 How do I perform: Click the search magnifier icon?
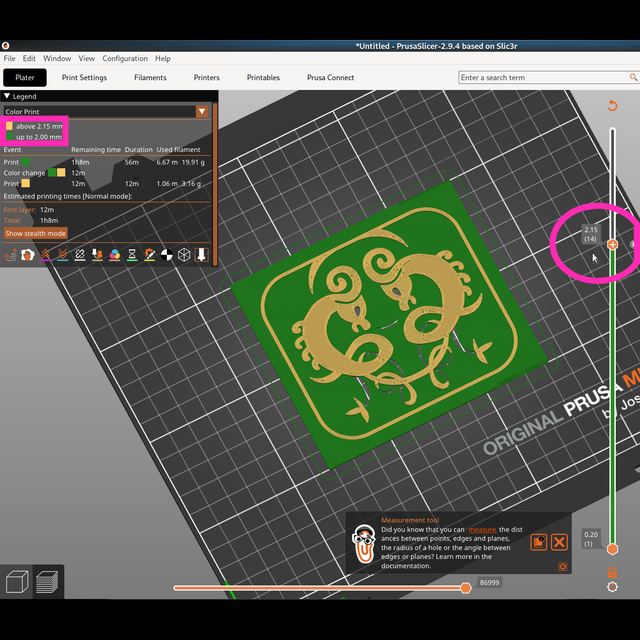tap(633, 77)
